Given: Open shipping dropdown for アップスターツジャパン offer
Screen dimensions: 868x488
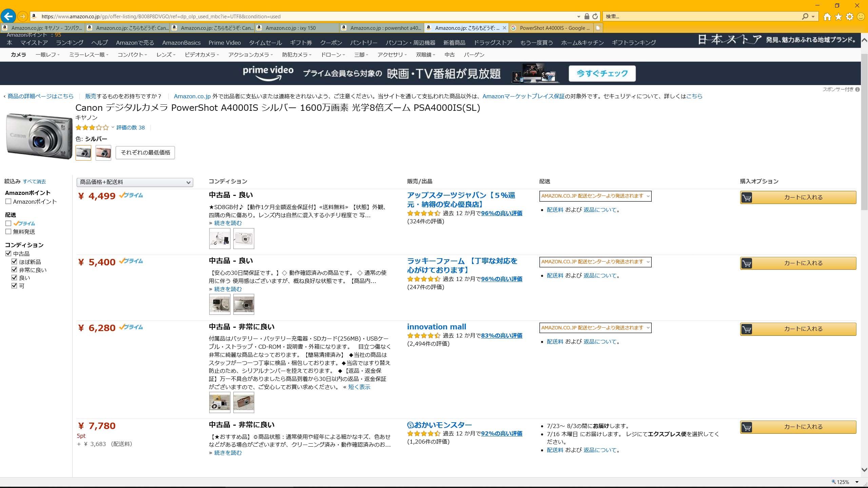Looking at the screenshot, I should (595, 196).
